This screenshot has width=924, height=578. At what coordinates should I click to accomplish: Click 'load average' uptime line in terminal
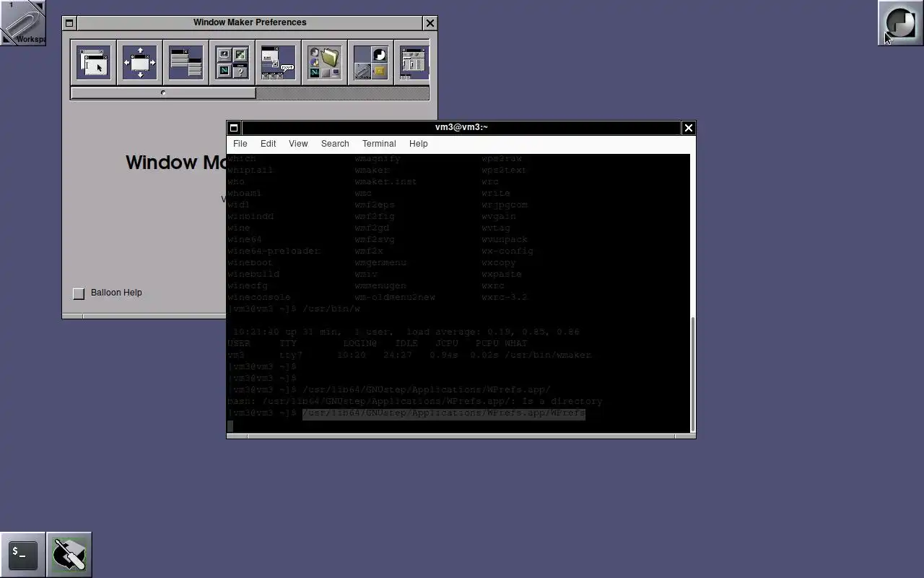[406, 332]
